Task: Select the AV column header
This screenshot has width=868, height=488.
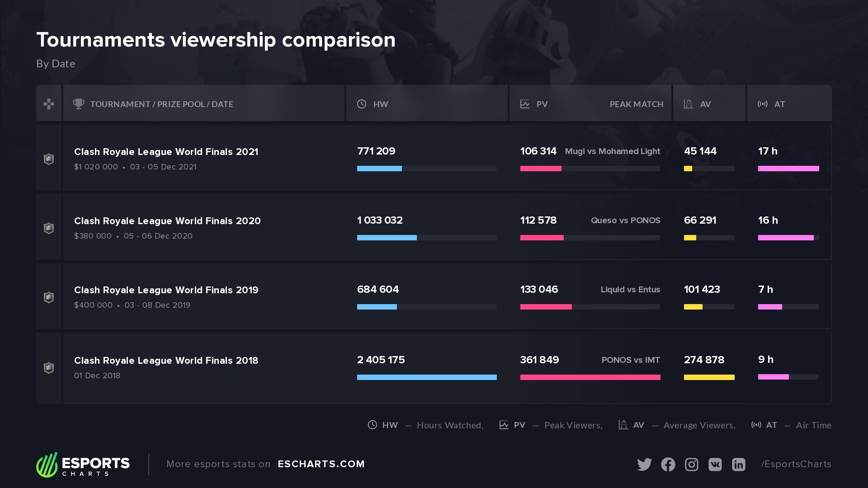Action: (x=705, y=104)
